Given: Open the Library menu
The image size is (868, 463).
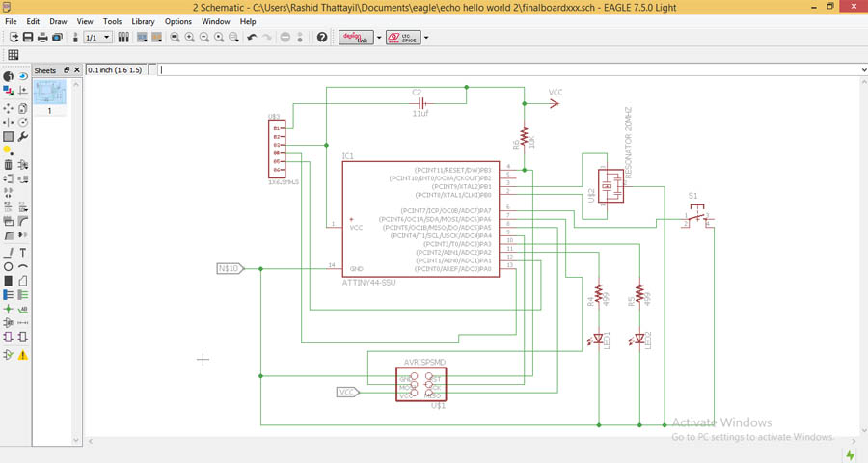Looking at the screenshot, I should pos(143,21).
